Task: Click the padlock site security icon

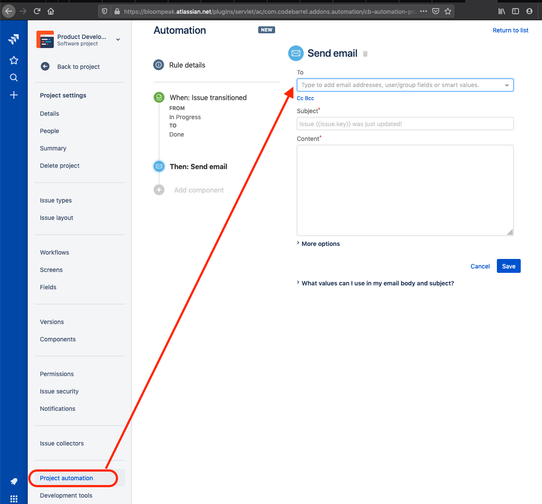Action: click(x=117, y=11)
